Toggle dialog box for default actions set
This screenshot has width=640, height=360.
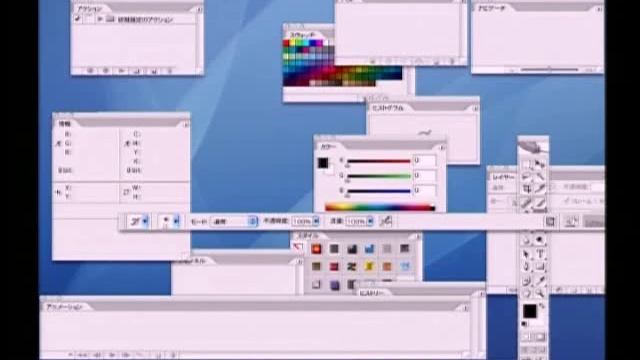pos(88,19)
